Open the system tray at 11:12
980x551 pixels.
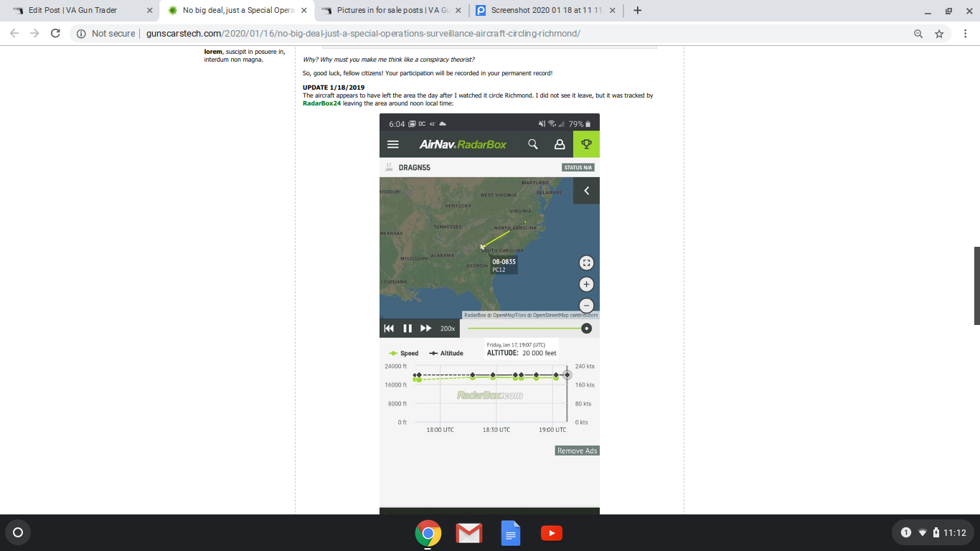pyautogui.click(x=933, y=532)
